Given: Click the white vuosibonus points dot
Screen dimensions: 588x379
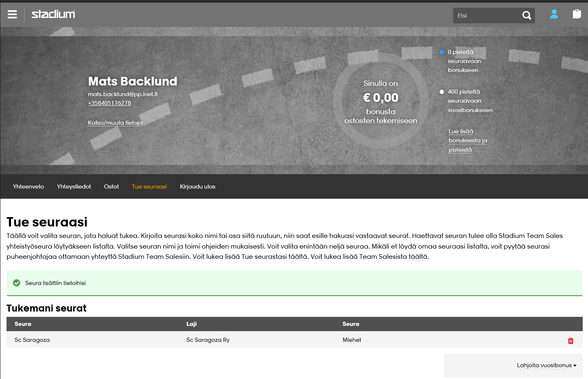Looking at the screenshot, I should (442, 92).
